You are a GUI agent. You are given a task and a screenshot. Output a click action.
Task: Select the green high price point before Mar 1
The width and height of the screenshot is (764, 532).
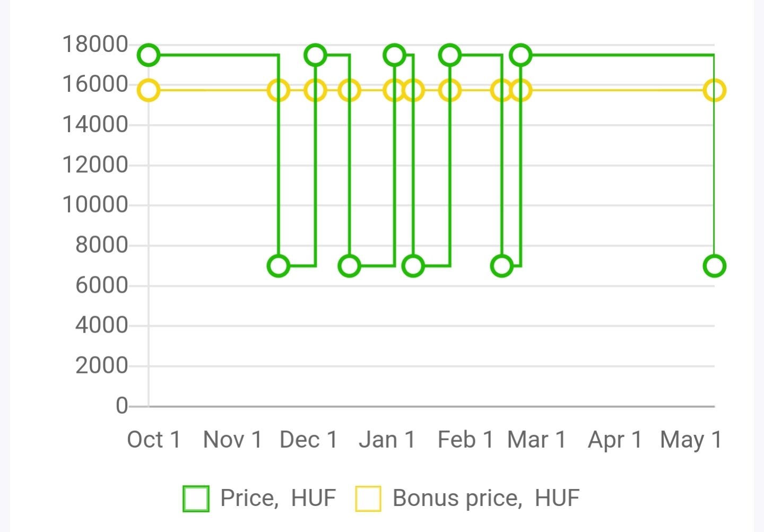coord(520,55)
